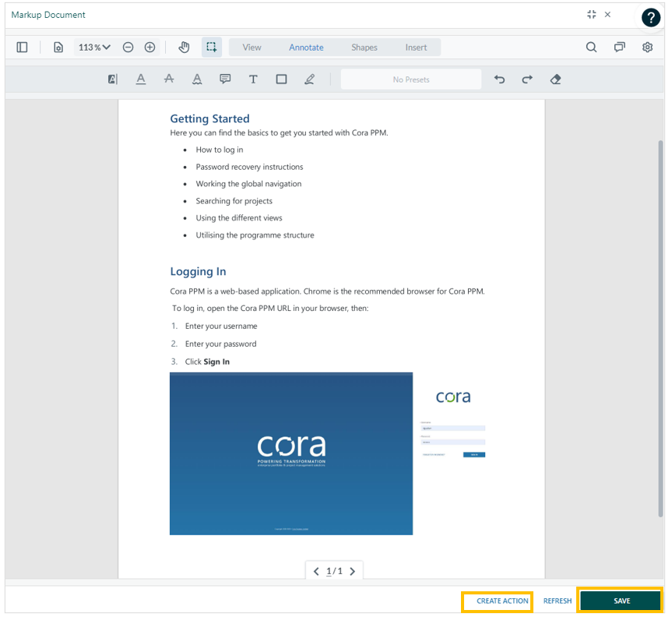Select the eraser tool
672x617 pixels.
(x=555, y=79)
